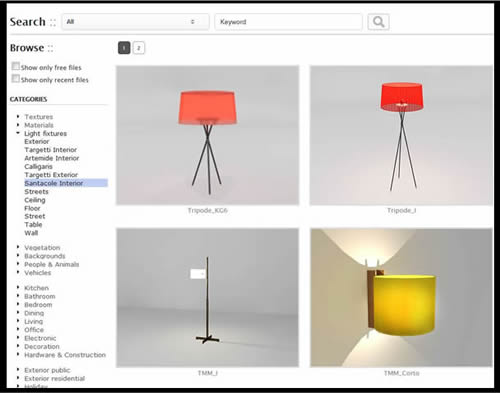This screenshot has height=393, width=500.
Task: Expand the Vegetation category arrow
Action: 18,247
